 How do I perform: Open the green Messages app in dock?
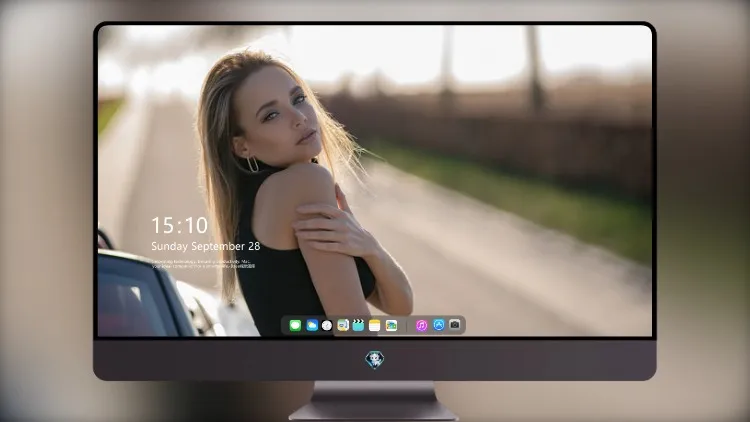[x=295, y=325]
